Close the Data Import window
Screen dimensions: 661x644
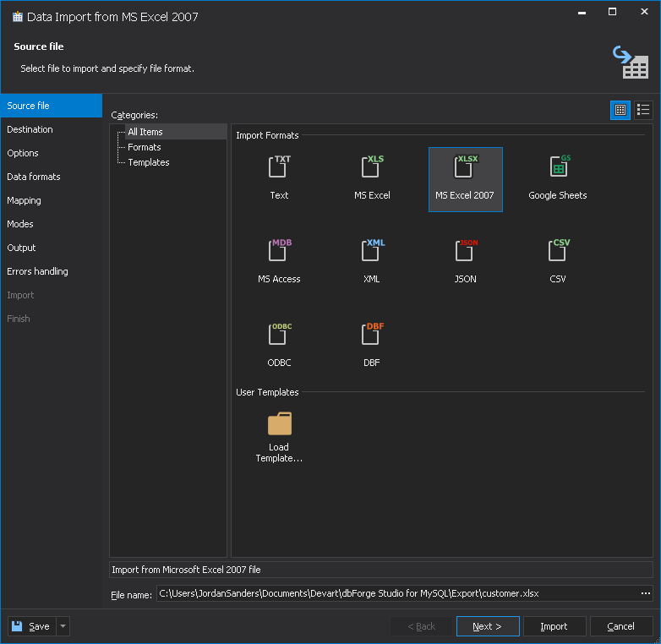(644, 12)
